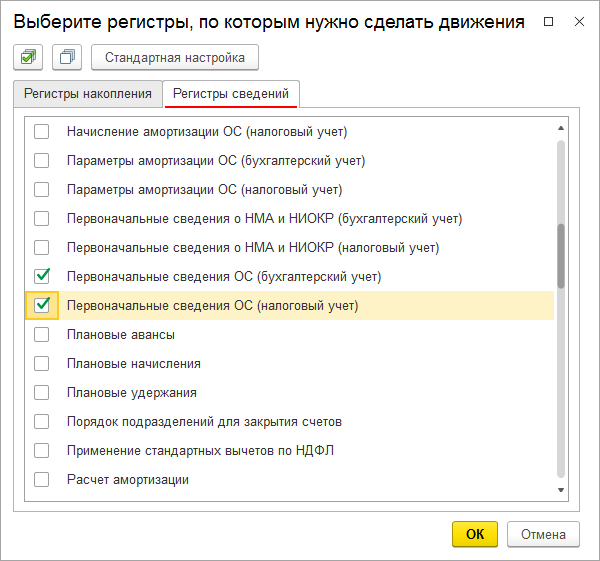The image size is (600, 561).
Task: Enable the Расчет амортизации checkbox
Action: click(42, 479)
